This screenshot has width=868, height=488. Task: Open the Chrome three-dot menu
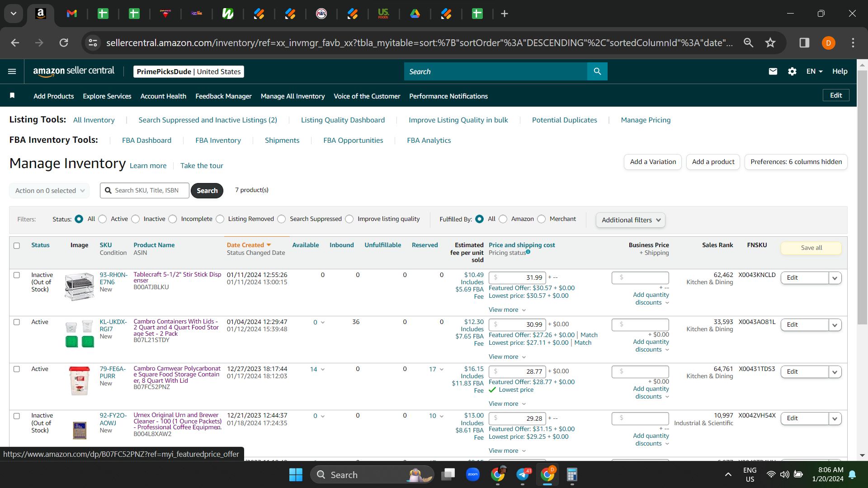click(x=853, y=42)
